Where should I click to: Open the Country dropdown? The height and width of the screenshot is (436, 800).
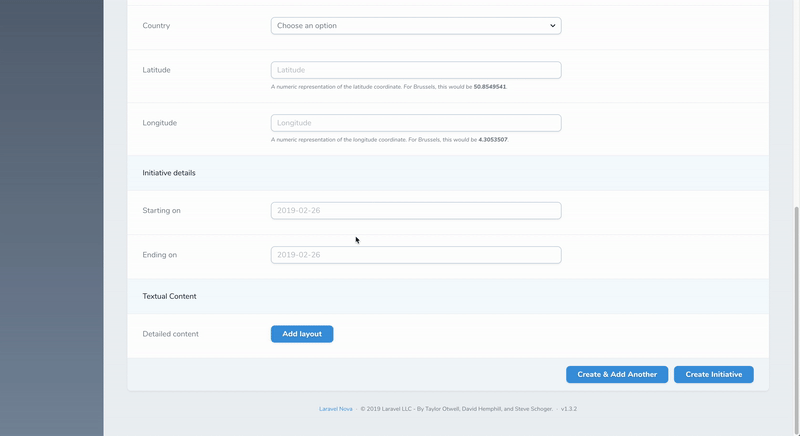point(415,26)
